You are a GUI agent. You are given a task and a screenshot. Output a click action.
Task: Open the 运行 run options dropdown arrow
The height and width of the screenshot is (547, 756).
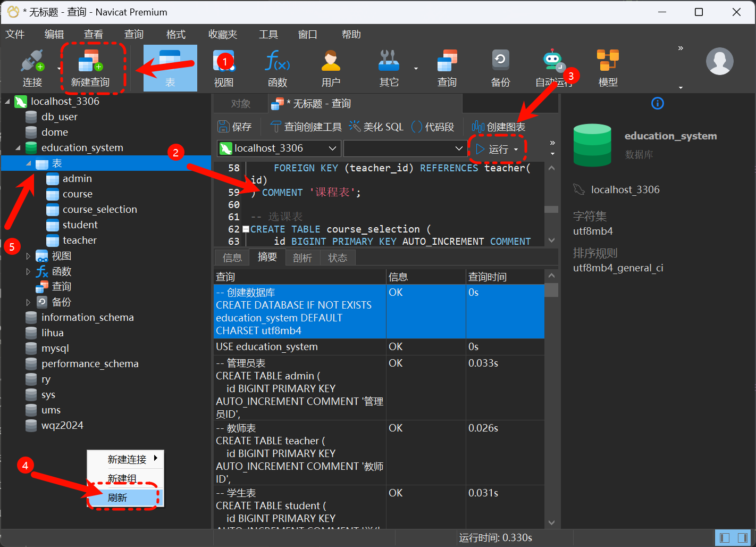516,150
